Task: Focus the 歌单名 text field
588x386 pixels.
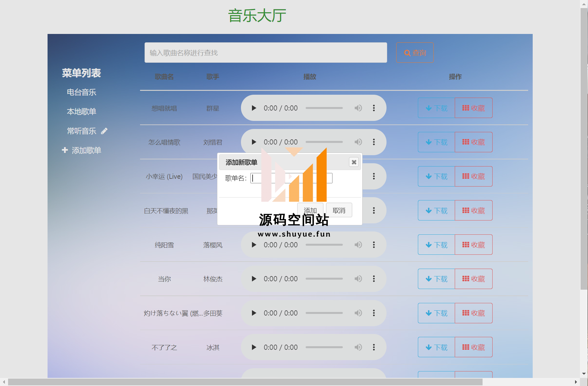Action: [291, 178]
